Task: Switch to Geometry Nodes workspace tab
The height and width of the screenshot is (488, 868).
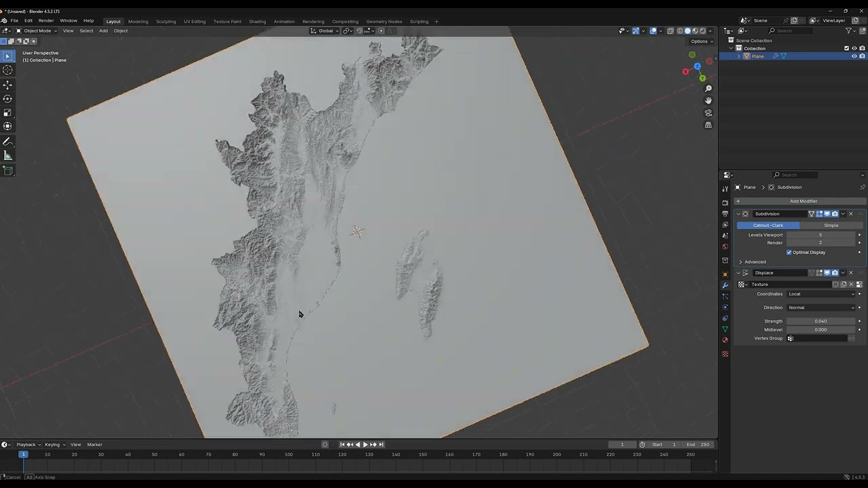Action: [x=384, y=21]
